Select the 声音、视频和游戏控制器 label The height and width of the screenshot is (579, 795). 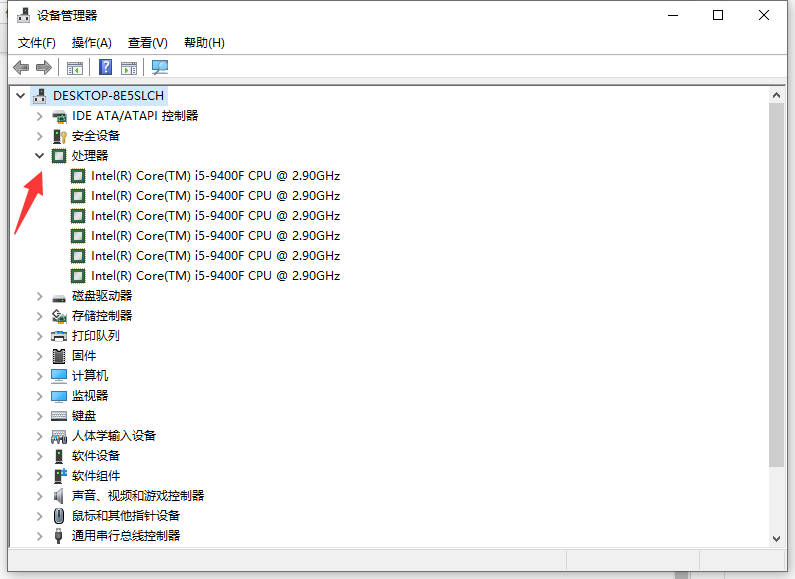[x=138, y=495]
